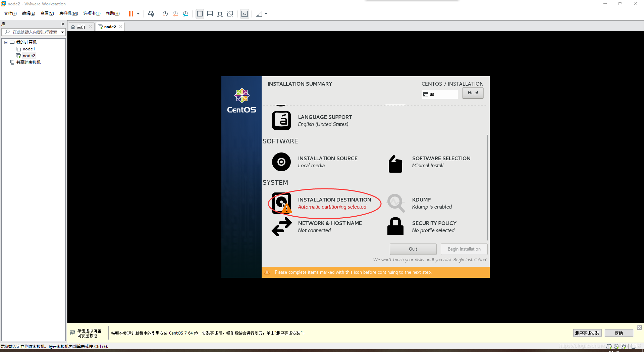Click the CD/DVD device status icon
Screen dimensions: 644x352
pyautogui.click(x=616, y=346)
